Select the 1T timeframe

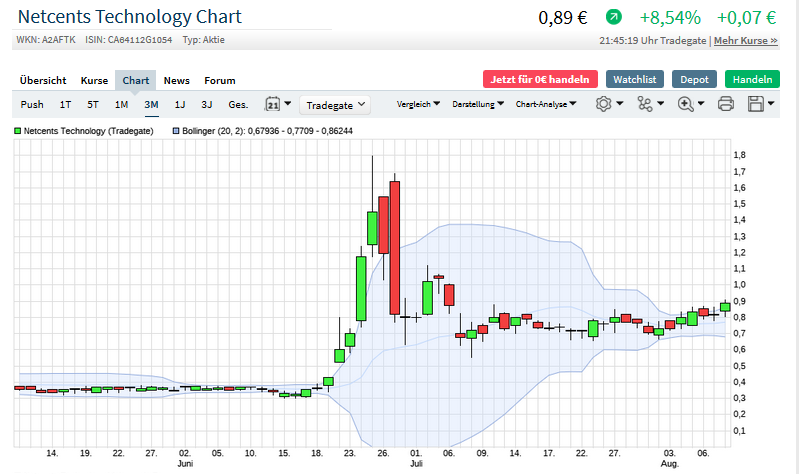coord(65,104)
